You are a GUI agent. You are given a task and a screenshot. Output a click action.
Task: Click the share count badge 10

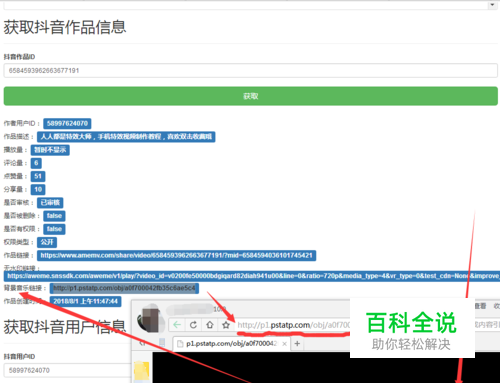38,189
